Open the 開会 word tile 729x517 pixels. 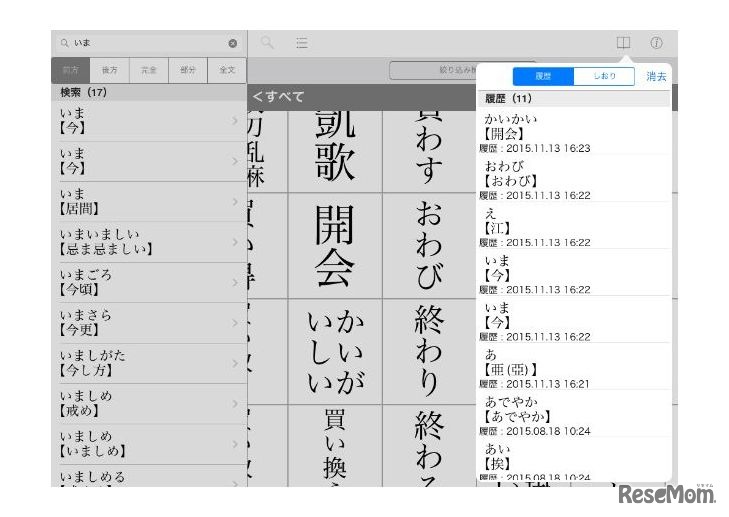335,245
